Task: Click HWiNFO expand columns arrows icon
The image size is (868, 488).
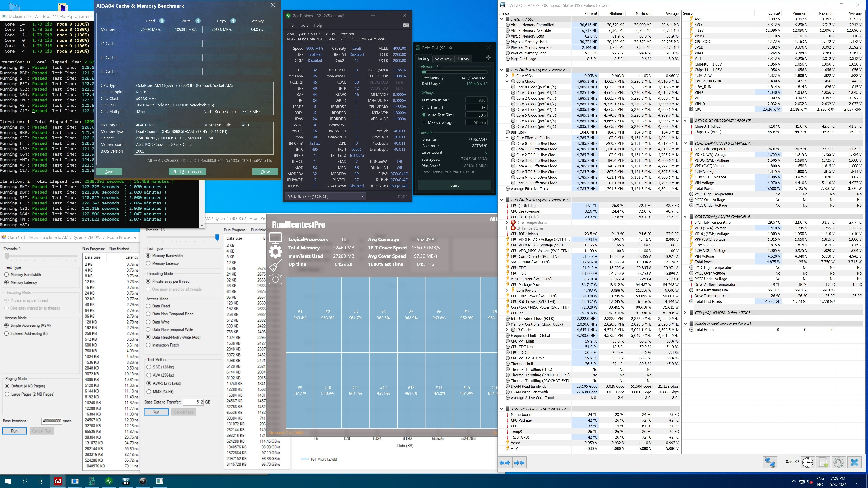Action: click(505, 463)
